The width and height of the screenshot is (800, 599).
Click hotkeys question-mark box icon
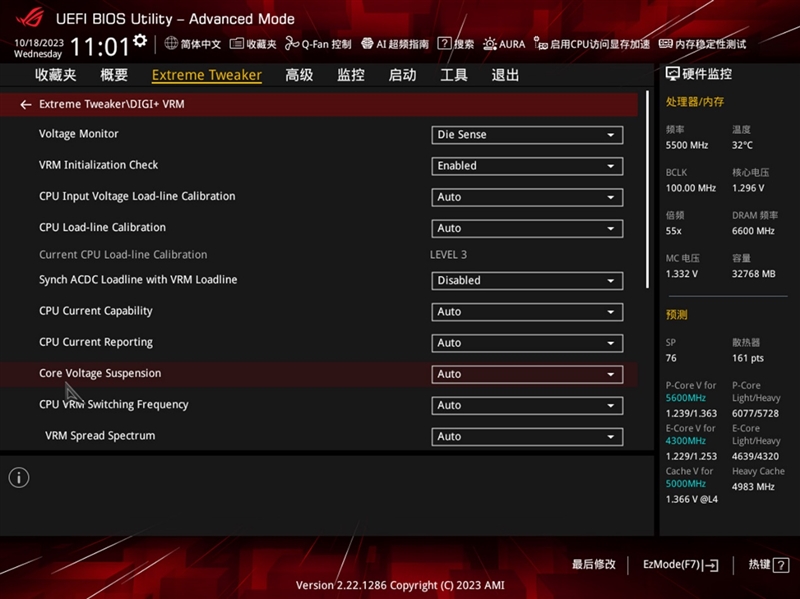(781, 565)
